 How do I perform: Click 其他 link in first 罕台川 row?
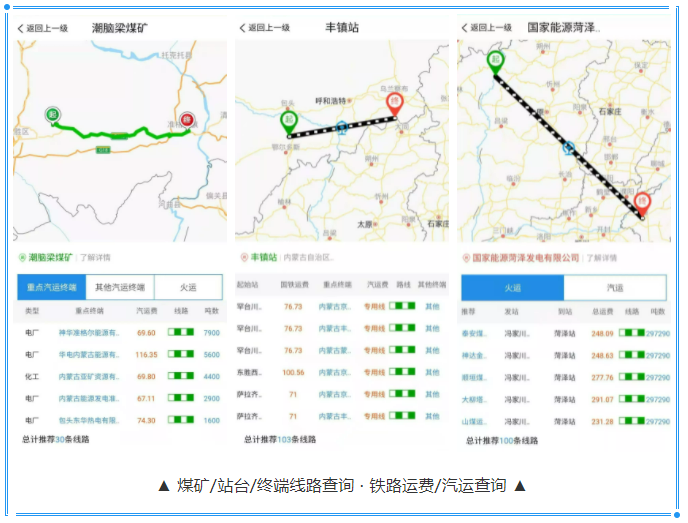click(x=432, y=306)
